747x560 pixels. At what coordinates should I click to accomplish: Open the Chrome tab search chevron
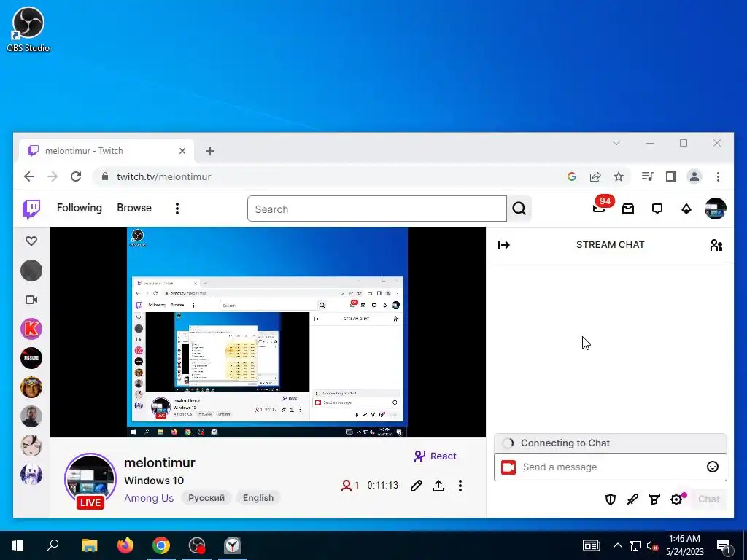point(616,143)
